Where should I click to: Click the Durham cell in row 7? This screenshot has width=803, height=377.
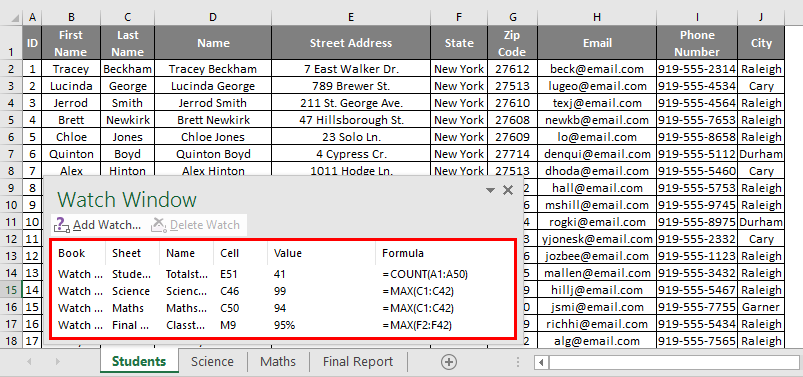click(x=761, y=154)
